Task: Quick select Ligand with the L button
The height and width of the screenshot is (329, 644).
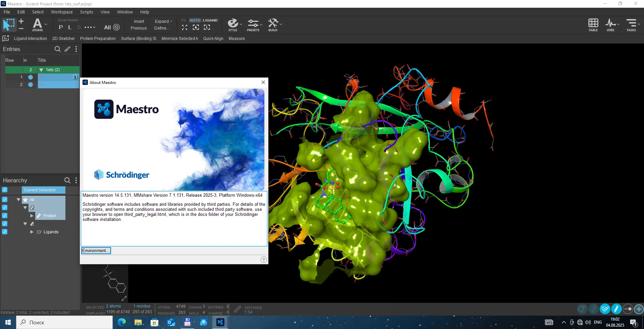Action: [x=70, y=27]
